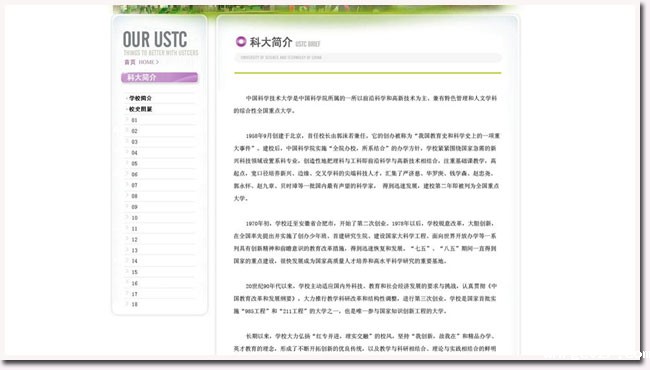Select sidebar item 02
This screenshot has width=650, height=370.
click(x=134, y=131)
